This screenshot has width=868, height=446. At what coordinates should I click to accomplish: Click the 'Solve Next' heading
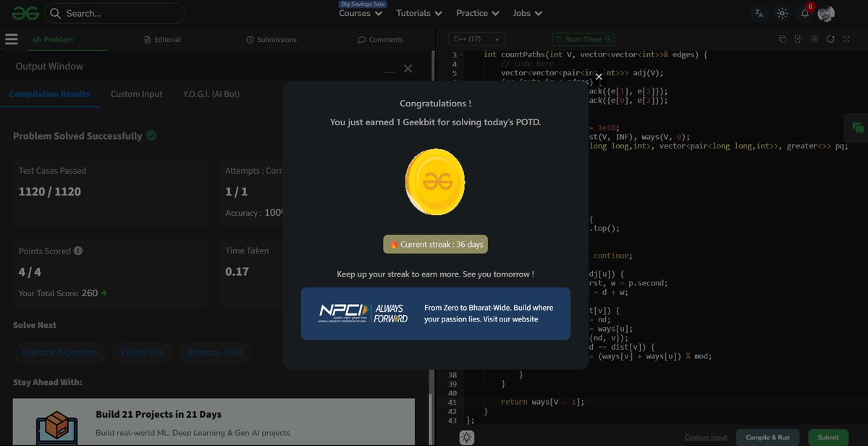coord(35,325)
